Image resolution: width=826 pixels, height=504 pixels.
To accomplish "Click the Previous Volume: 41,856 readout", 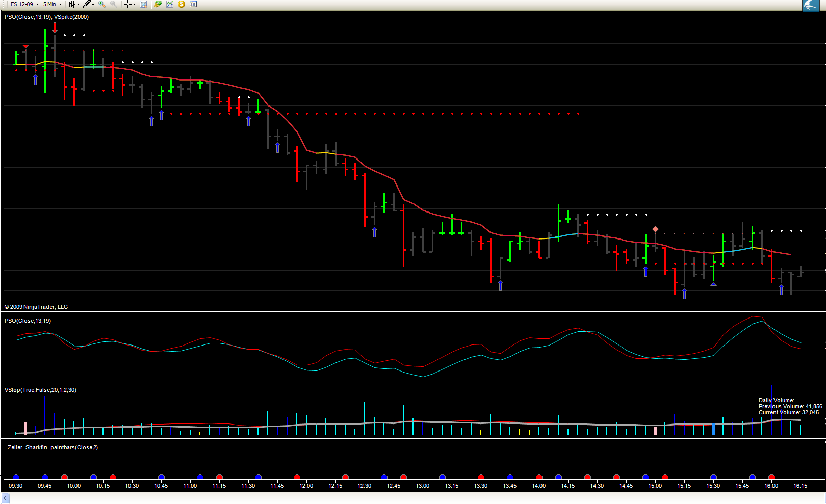I will click(790, 406).
